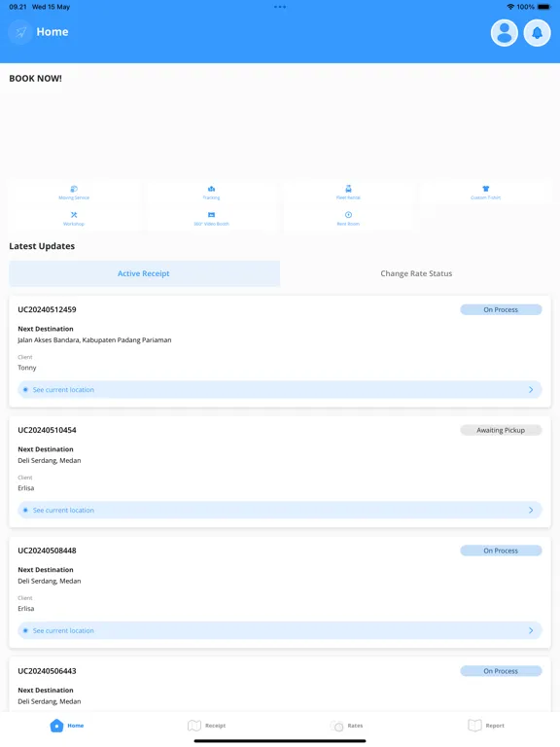This screenshot has height=747, width=560.
Task: Tap the battery status indicator
Action: [543, 7]
